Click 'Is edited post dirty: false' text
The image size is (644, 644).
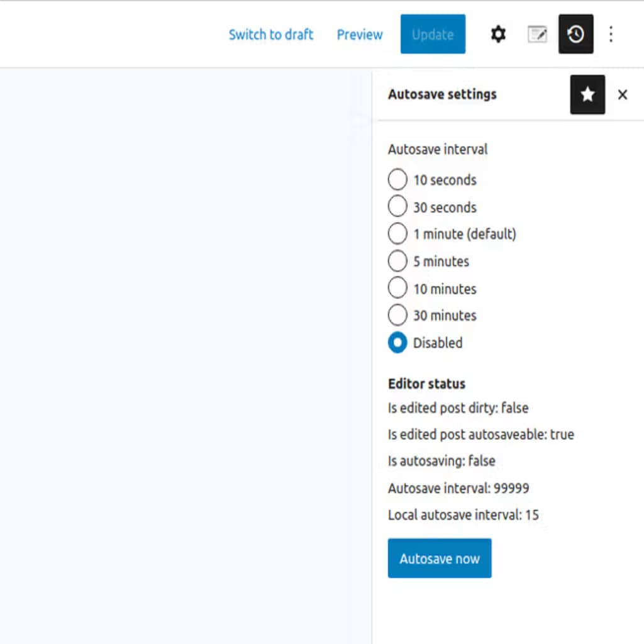(x=458, y=408)
